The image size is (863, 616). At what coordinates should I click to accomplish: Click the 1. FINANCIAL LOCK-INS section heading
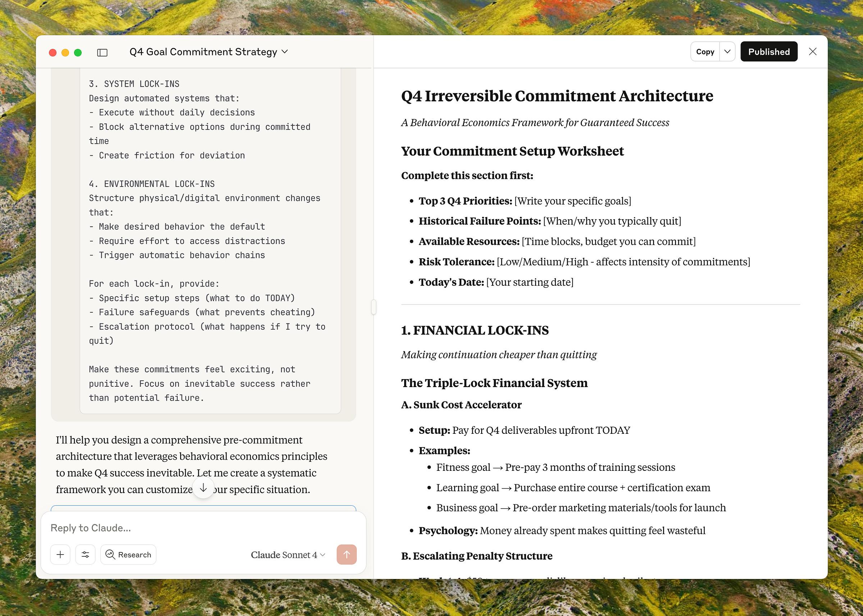click(474, 330)
